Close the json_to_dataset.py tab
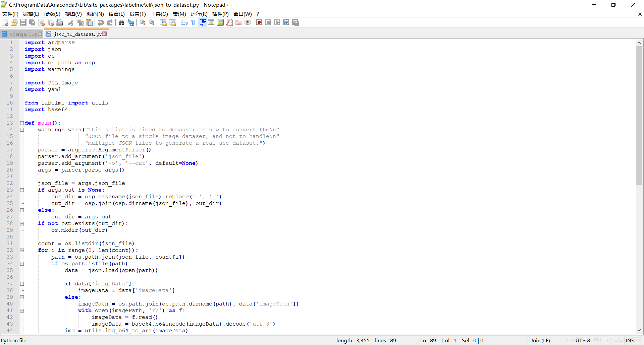 105,34
